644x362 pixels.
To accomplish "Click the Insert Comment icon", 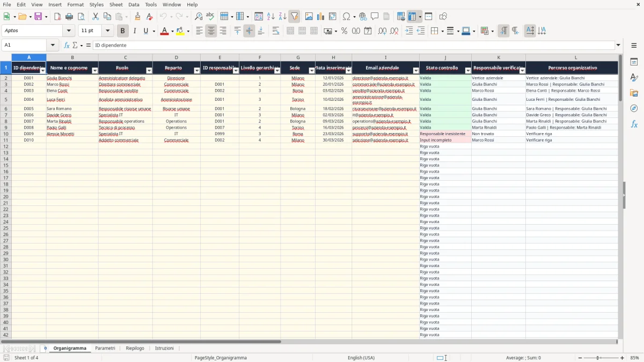I will pyautogui.click(x=375, y=17).
